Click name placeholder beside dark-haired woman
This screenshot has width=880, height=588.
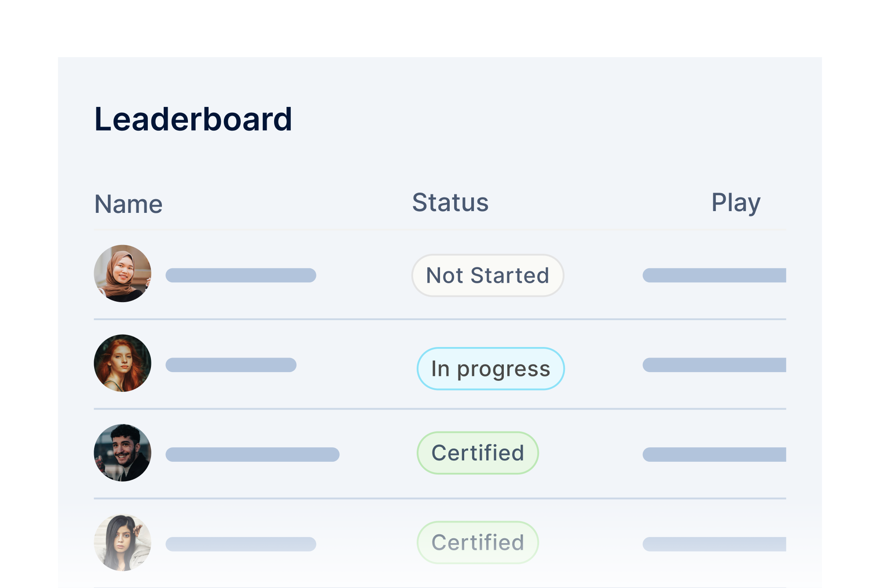pos(241,544)
